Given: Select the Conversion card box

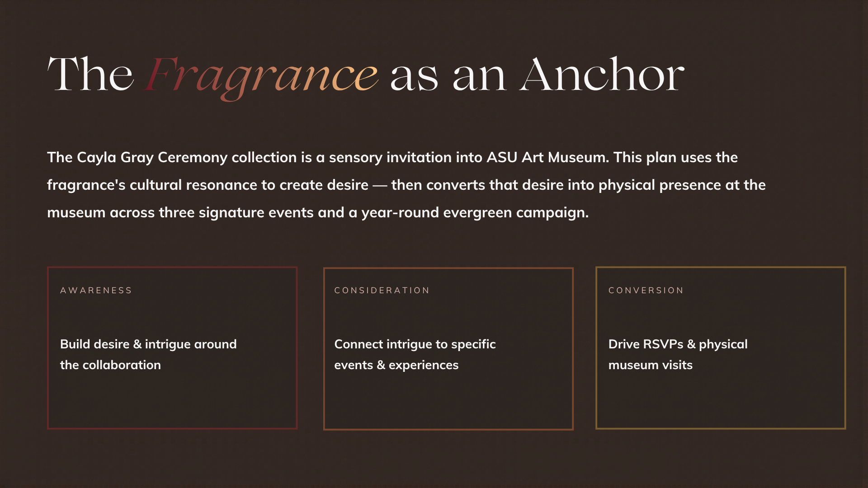Looking at the screenshot, I should tap(721, 348).
